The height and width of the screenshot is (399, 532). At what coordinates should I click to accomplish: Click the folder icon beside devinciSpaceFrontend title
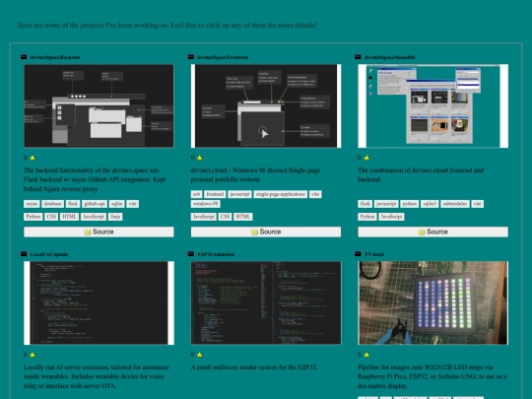coord(191,57)
